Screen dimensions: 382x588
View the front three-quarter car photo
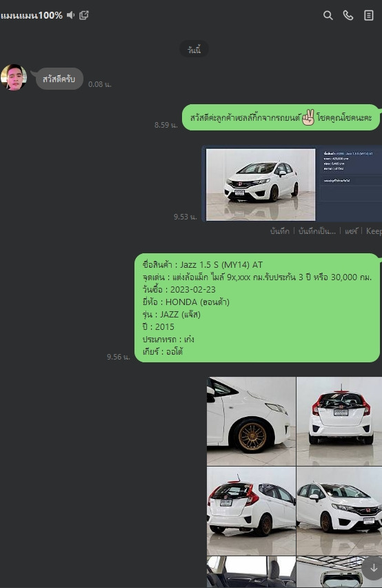tap(339, 511)
